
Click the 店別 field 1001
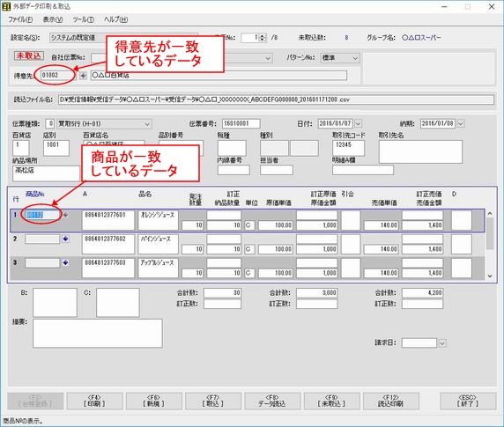(56, 148)
